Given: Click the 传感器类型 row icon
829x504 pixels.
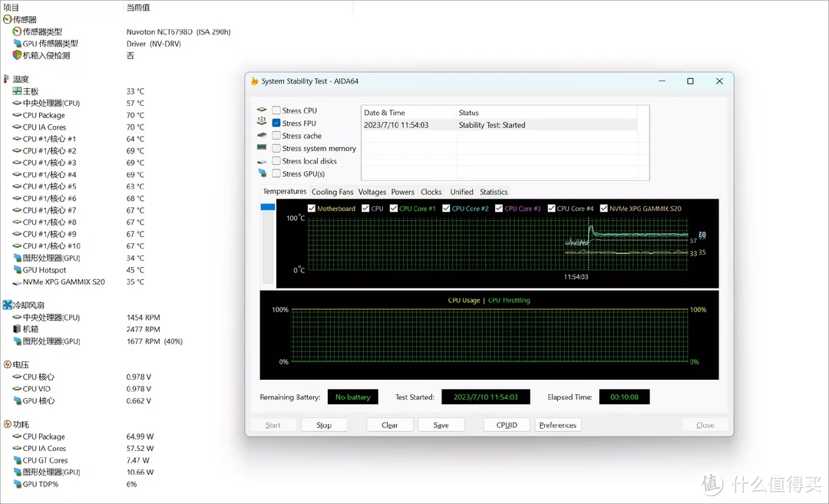Looking at the screenshot, I should coord(17,31).
